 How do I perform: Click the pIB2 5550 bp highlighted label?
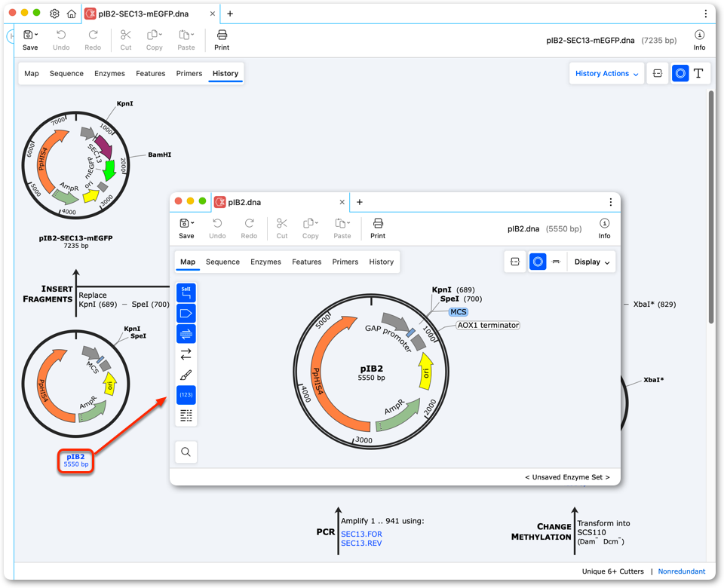[75, 461]
